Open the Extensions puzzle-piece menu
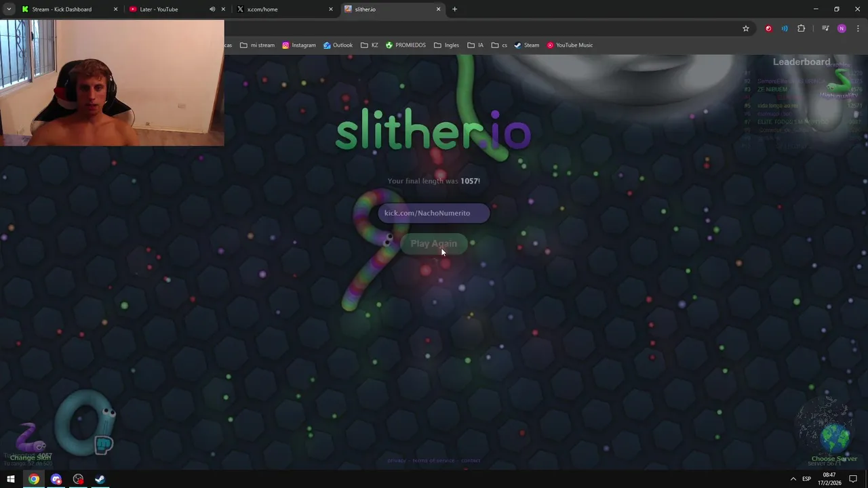The image size is (868, 488). point(802,28)
